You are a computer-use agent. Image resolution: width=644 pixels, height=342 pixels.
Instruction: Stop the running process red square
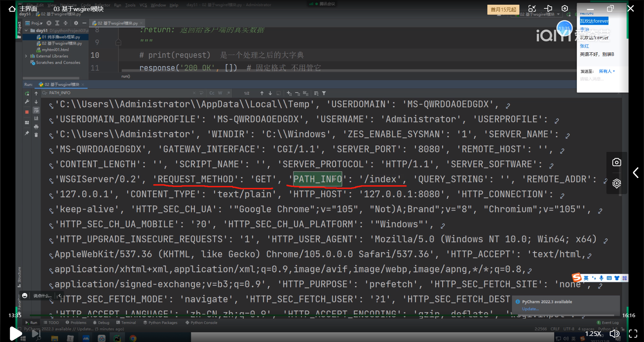pos(27,112)
